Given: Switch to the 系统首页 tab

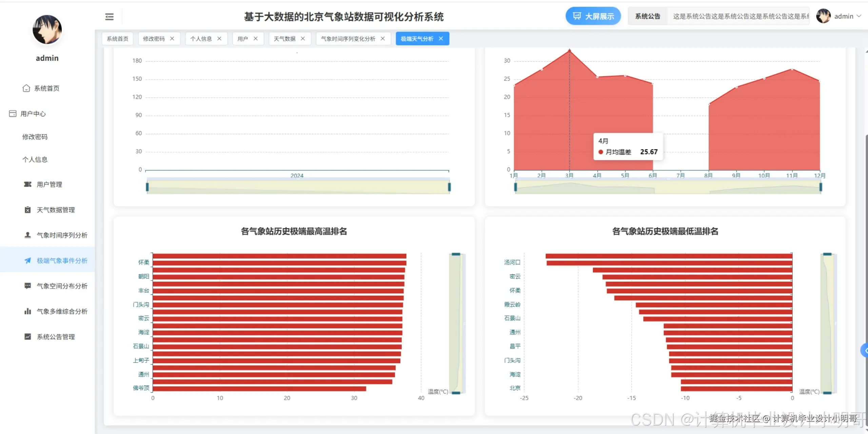Looking at the screenshot, I should pyautogui.click(x=117, y=39).
